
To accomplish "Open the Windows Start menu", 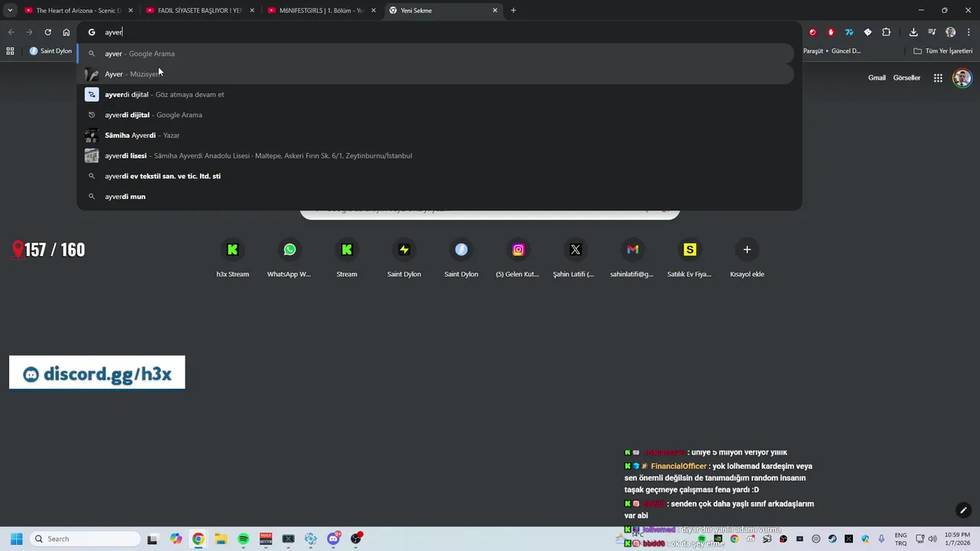I will (17, 539).
